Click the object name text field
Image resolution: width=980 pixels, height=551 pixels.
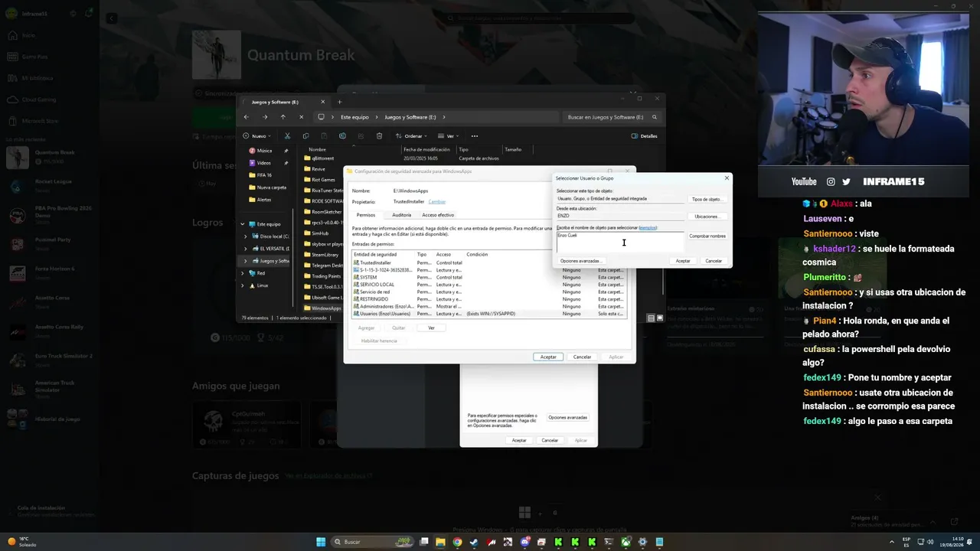coord(620,242)
